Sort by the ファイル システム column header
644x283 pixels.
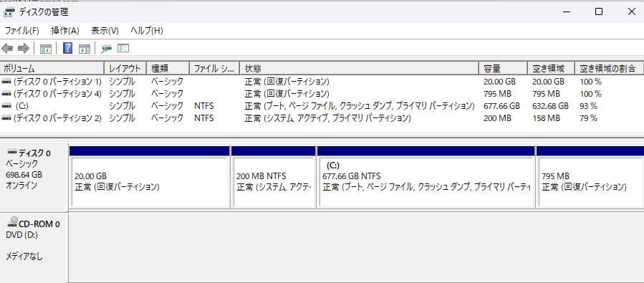[214, 68]
